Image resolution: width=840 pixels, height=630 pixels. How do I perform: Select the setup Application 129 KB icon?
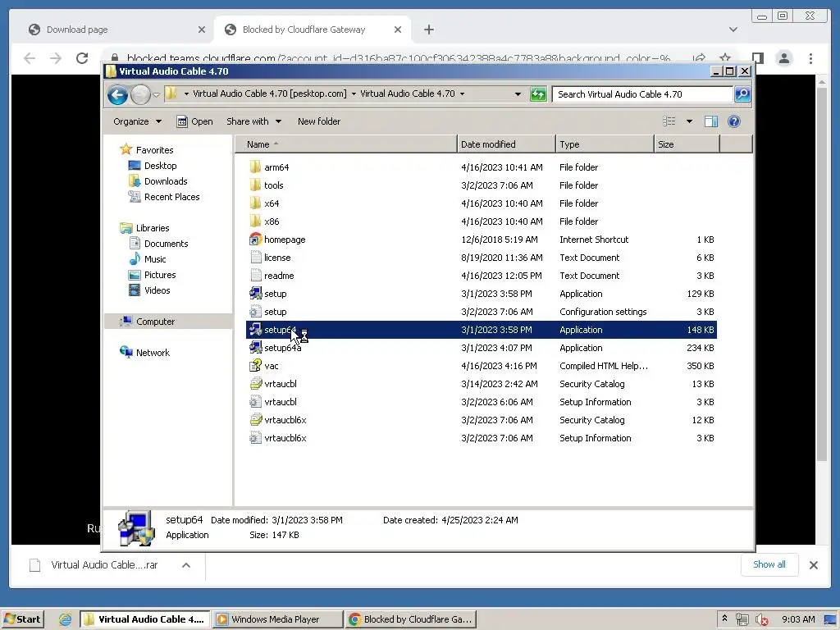(x=256, y=294)
